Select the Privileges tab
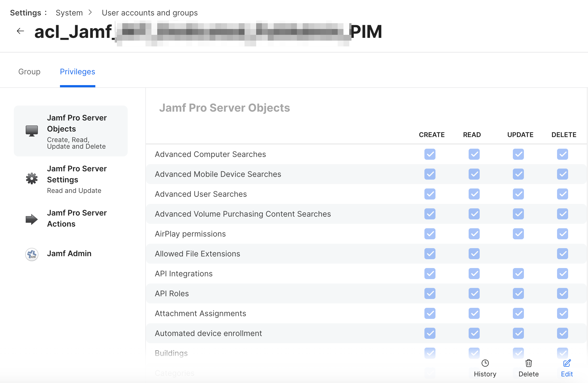 coord(77,72)
